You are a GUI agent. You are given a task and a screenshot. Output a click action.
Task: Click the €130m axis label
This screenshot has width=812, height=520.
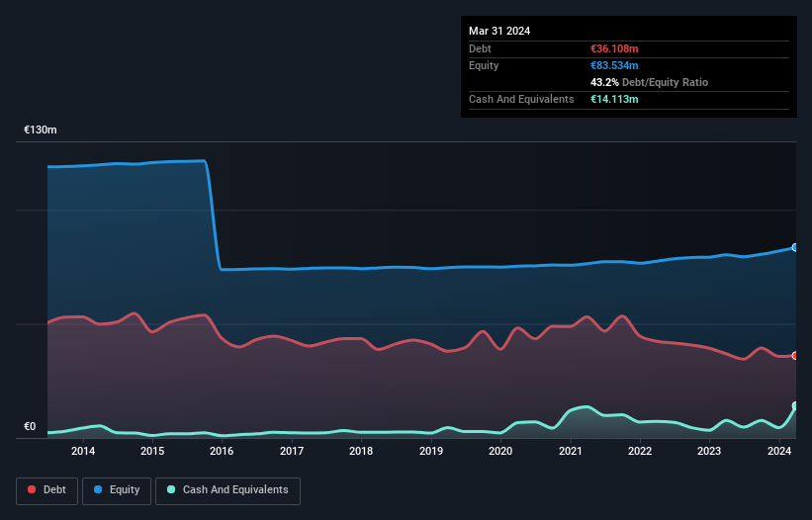tap(41, 130)
